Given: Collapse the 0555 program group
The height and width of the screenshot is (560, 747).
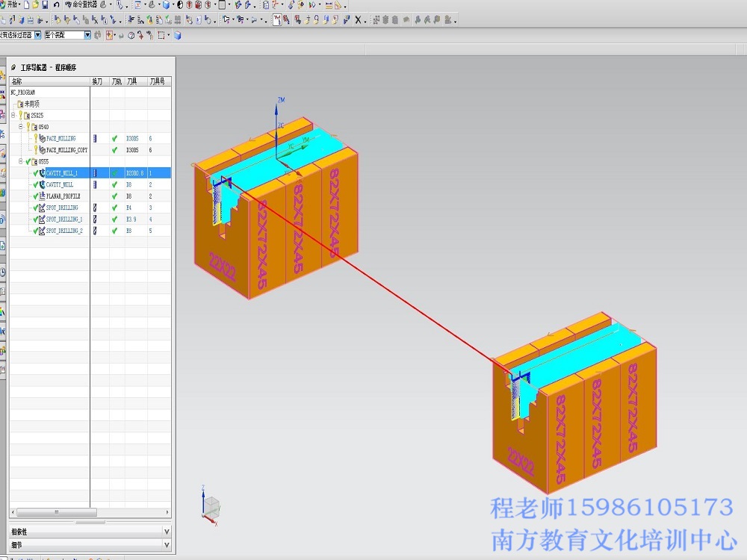Looking at the screenshot, I should [x=21, y=161].
